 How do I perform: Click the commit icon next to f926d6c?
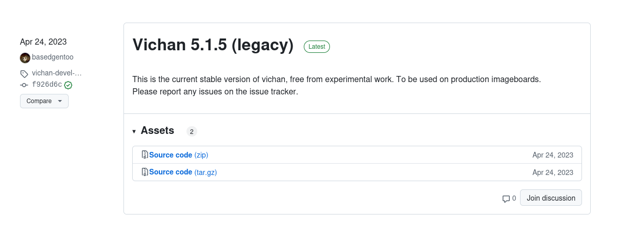tap(24, 85)
